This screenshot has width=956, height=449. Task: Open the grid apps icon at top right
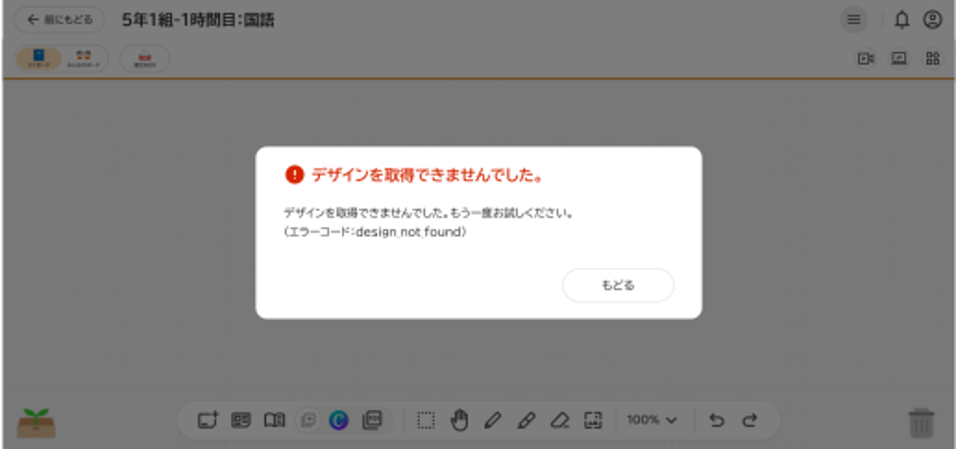[933, 59]
